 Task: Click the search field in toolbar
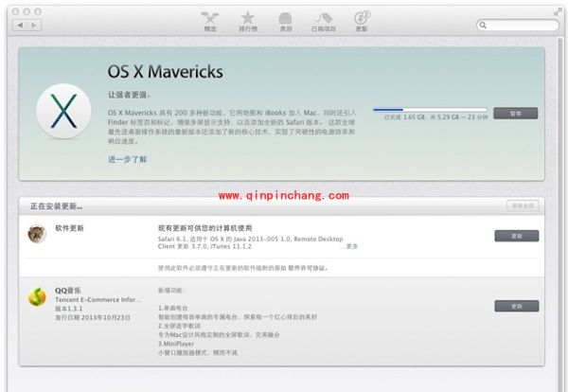518,25
